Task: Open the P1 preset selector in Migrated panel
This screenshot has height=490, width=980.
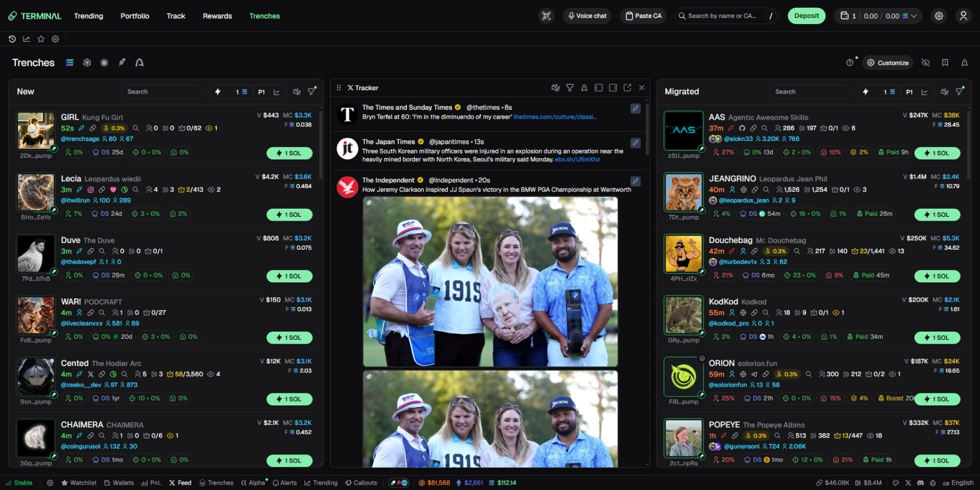Action: click(x=910, y=92)
